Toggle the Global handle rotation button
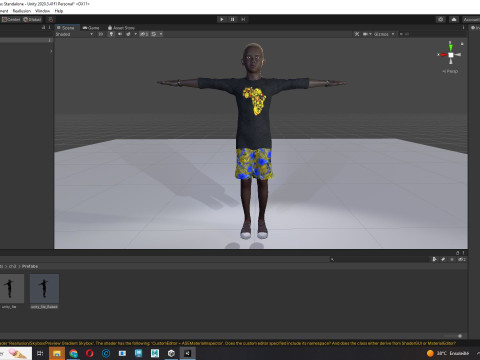This screenshot has width=480, height=360. (x=32, y=20)
